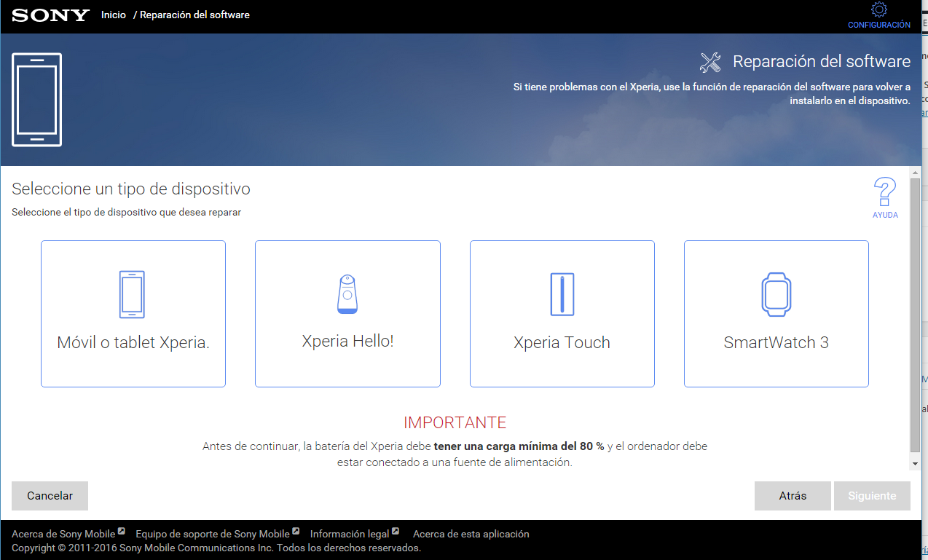Select the Xperia Hello! device icon
This screenshot has height=560, width=928.
[x=347, y=294]
